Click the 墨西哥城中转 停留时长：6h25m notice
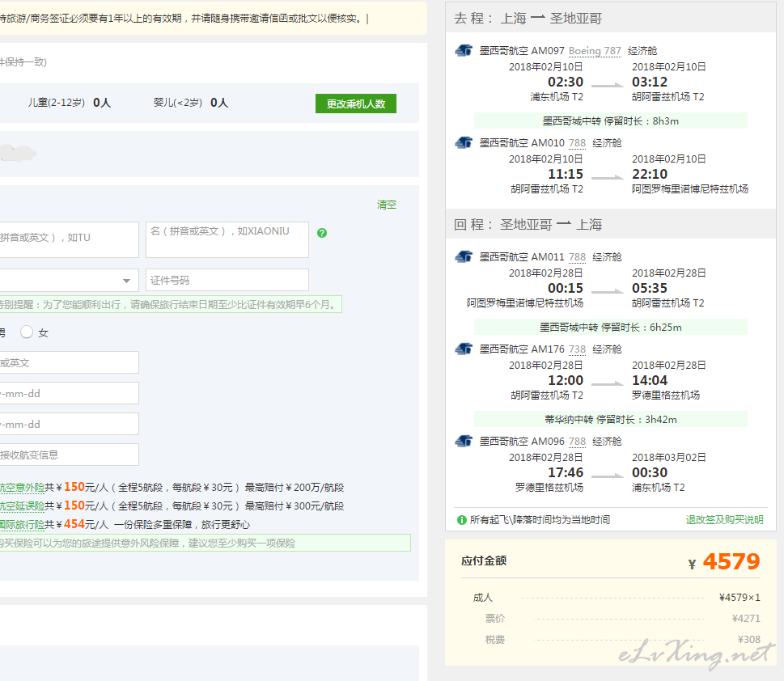Viewport: 784px width, 681px height. (x=611, y=327)
